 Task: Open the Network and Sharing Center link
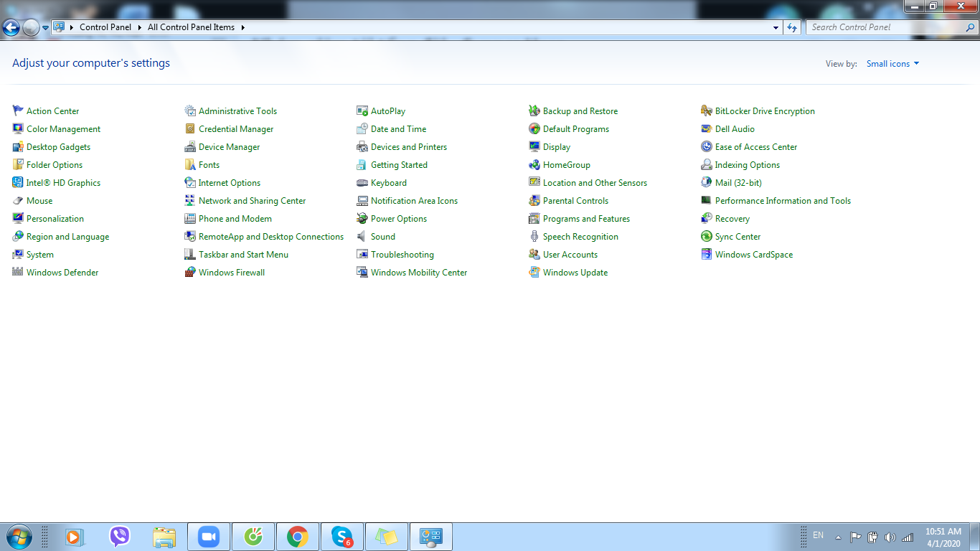pos(253,201)
